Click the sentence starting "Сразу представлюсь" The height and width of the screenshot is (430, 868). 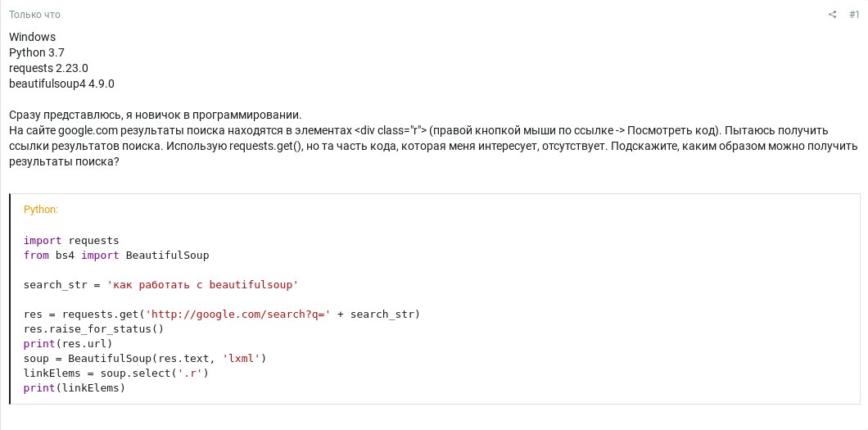(156, 115)
